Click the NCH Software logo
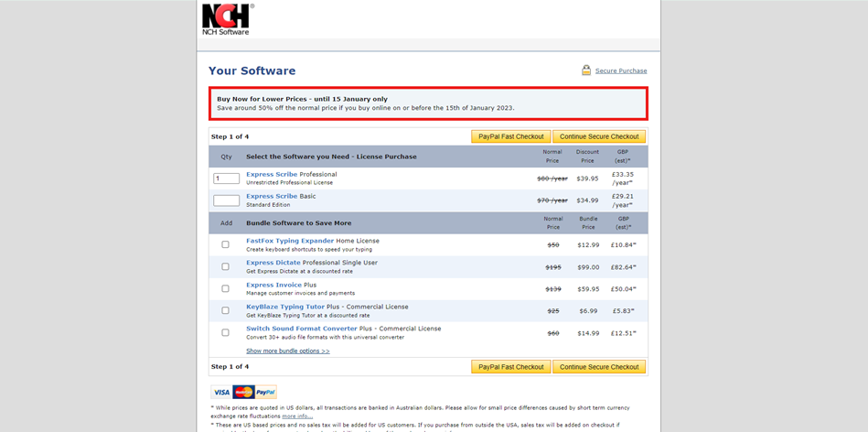Screen dimensions: 868x432 pyautogui.click(x=226, y=19)
